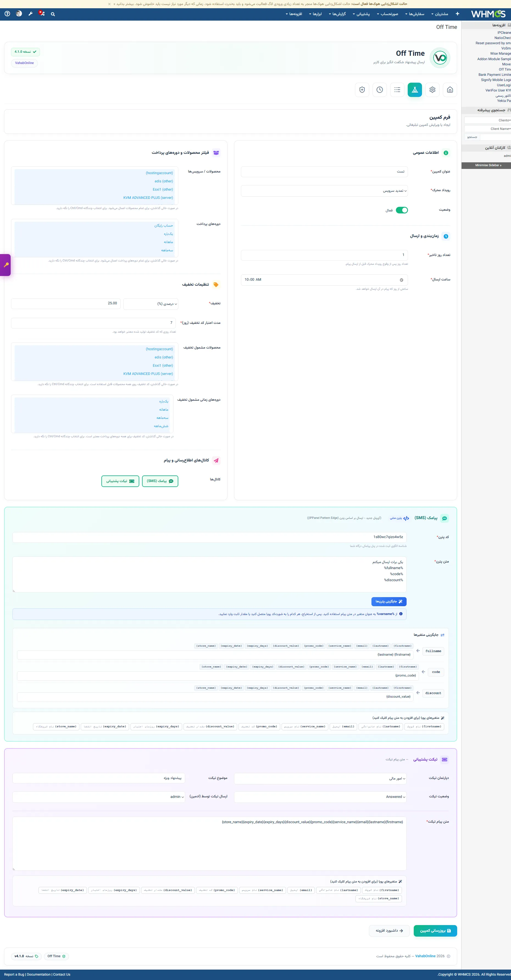Open the Home tab icon in Off Time
Image resolution: width=511 pixels, height=980 pixels.
coord(450,90)
